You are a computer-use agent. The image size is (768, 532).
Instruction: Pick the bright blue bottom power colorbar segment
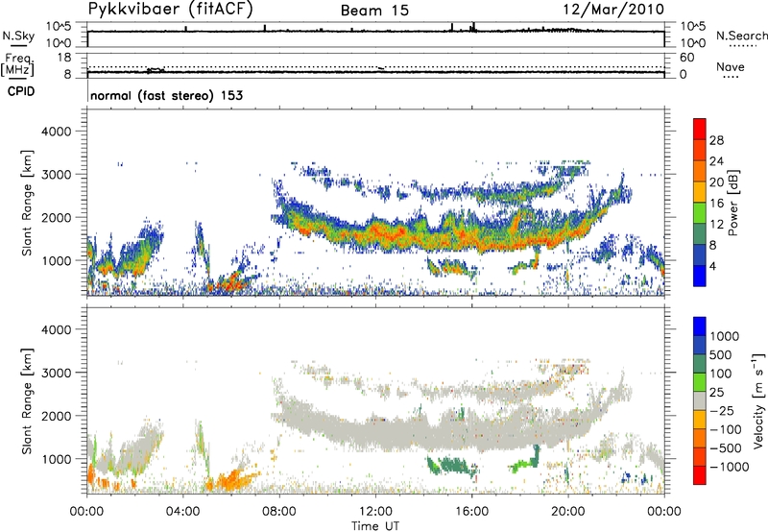pyautogui.click(x=700, y=276)
